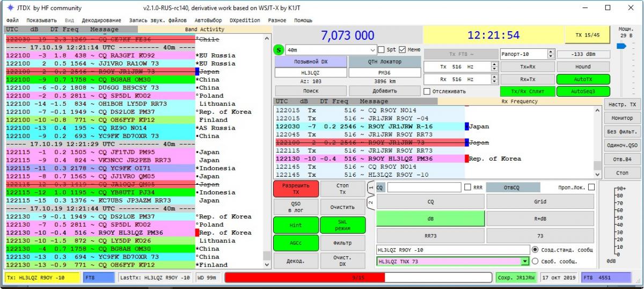Expand the HL3LQZ TNX 73 message dropdown
This screenshot has height=289, width=644.
pyautogui.click(x=524, y=261)
